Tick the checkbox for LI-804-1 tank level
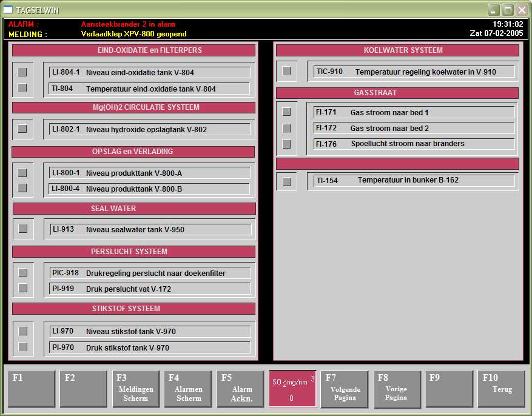Screen dimensions: 532x416 pyautogui.click(x=22, y=72)
